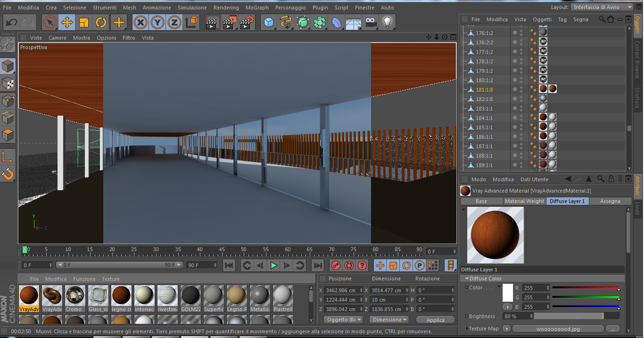Open the Rendering menu
The height and width of the screenshot is (338, 644).
226,8
